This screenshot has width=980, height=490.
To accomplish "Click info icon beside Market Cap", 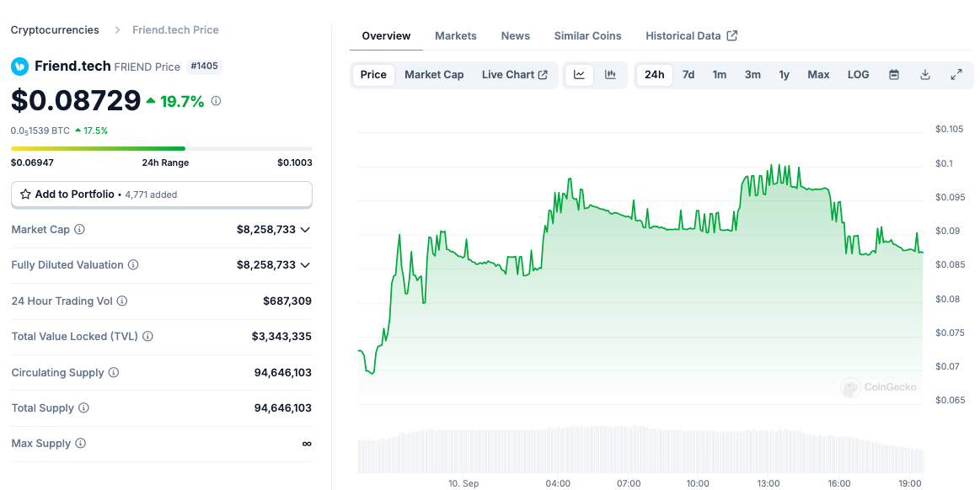I will 79,229.
